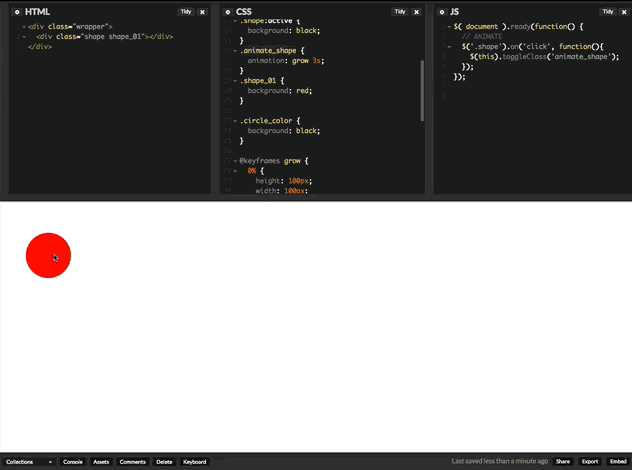Collapse the .animate_shape rule fold arrow
The width and height of the screenshot is (632, 470).
coord(234,50)
